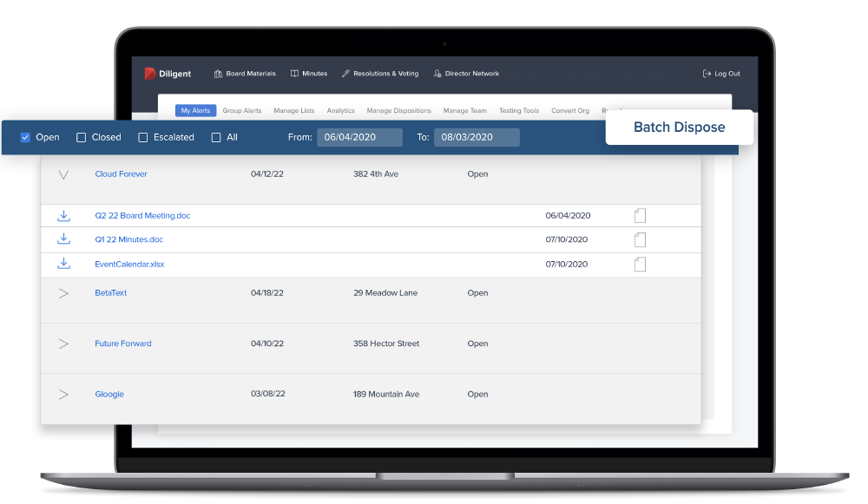
Task: Click document icon for EventCalendar.xlsx row
Action: coord(640,264)
